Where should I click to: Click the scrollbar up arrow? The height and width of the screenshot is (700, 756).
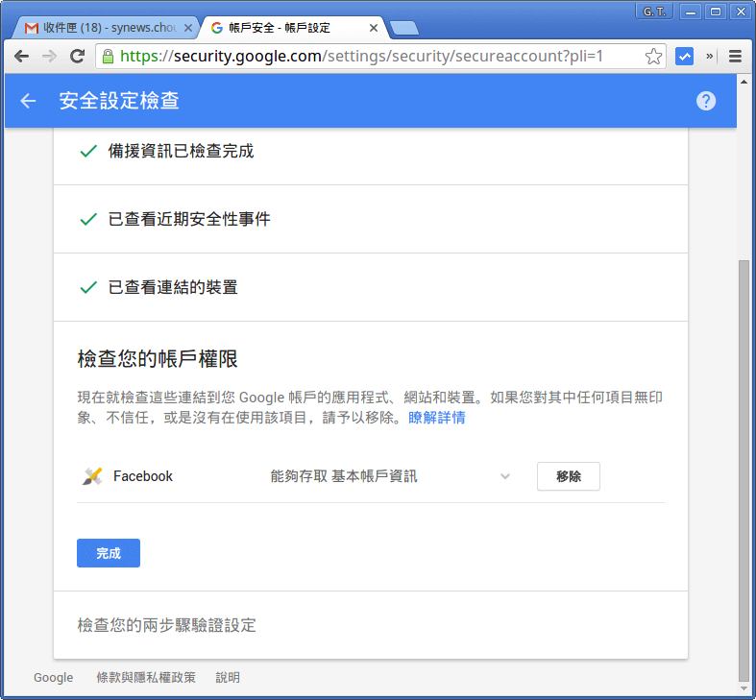[x=744, y=82]
